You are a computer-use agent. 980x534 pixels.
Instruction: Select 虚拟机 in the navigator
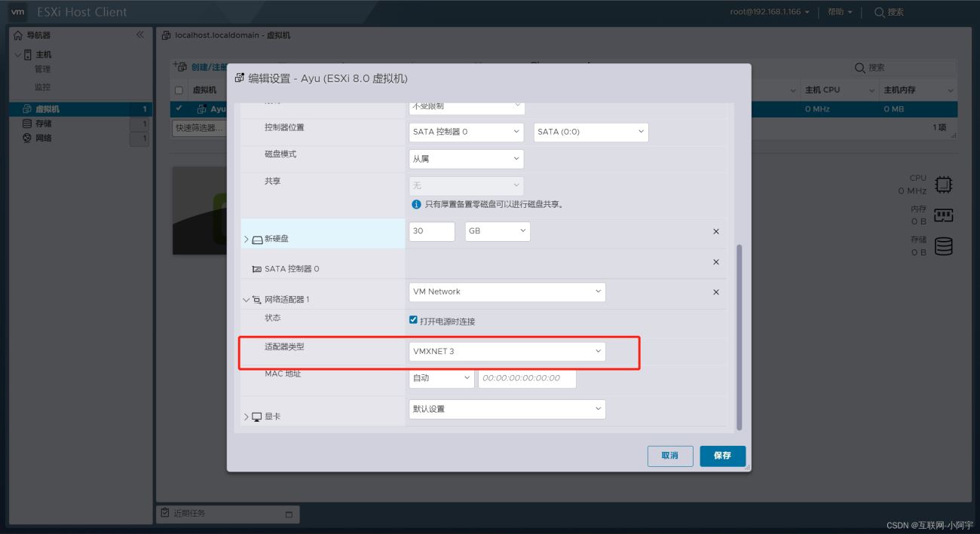tap(81, 109)
